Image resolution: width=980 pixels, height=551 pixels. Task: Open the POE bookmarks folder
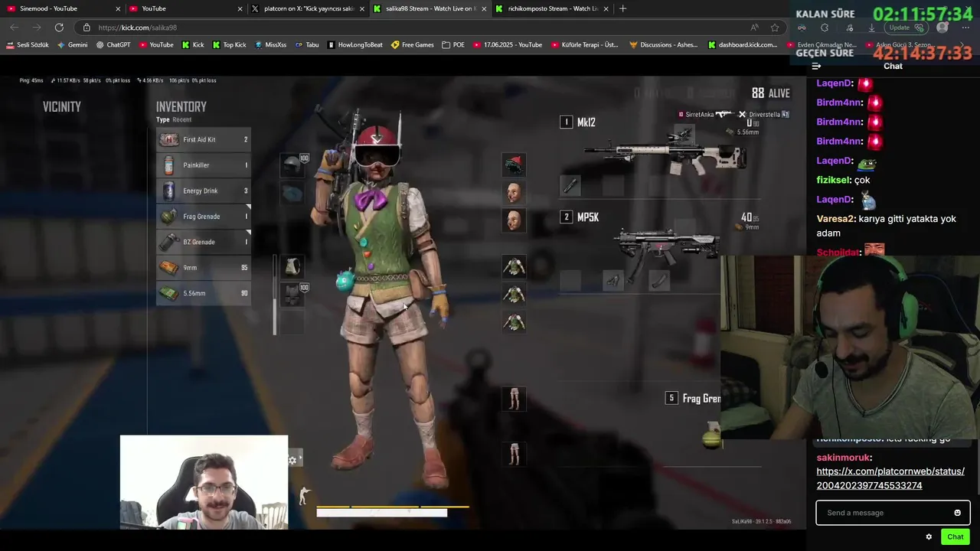point(453,45)
